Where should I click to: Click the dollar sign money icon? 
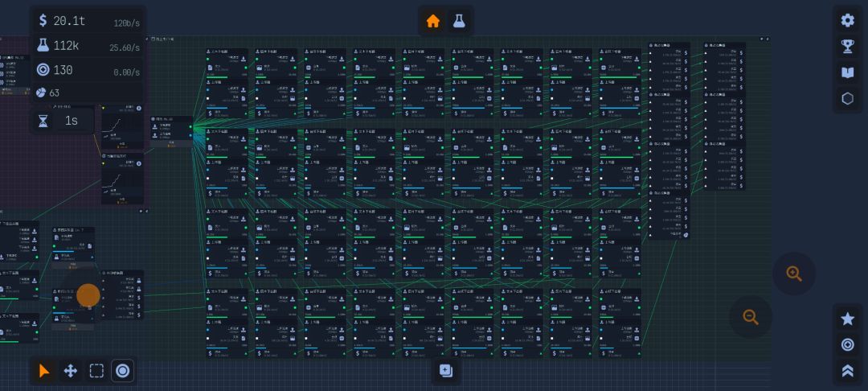43,21
